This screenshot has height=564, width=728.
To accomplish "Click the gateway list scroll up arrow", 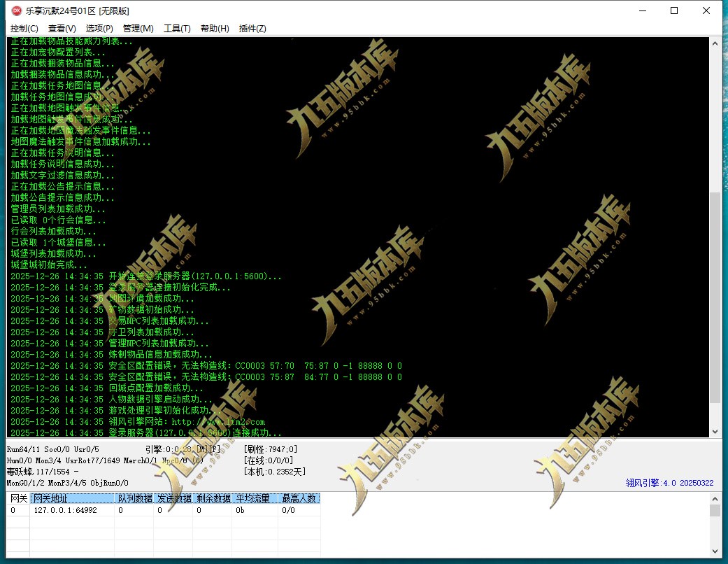I will click(x=715, y=498).
